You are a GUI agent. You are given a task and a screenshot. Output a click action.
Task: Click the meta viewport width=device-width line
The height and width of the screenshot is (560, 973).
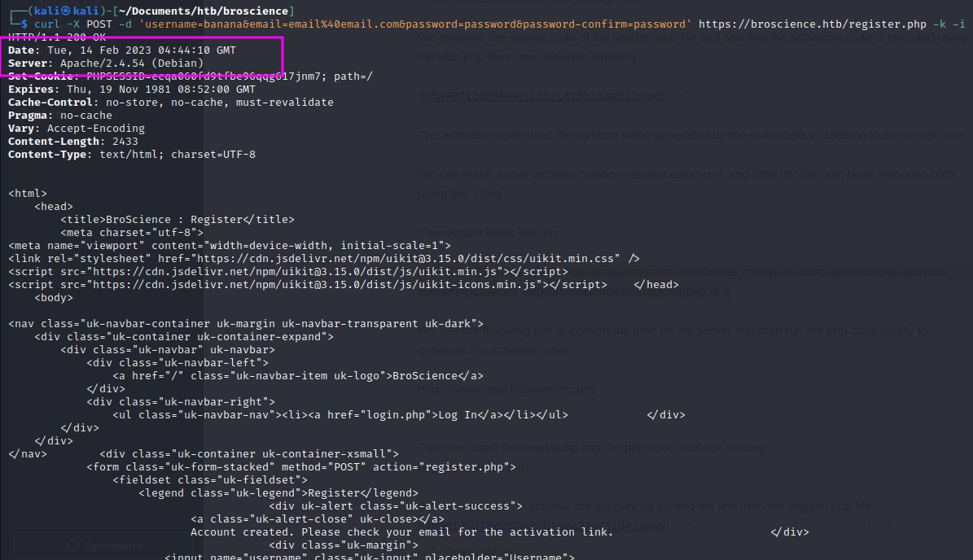pyautogui.click(x=230, y=246)
